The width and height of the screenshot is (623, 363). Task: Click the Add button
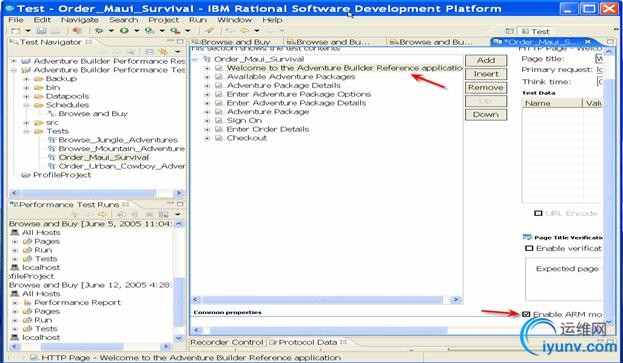click(486, 60)
